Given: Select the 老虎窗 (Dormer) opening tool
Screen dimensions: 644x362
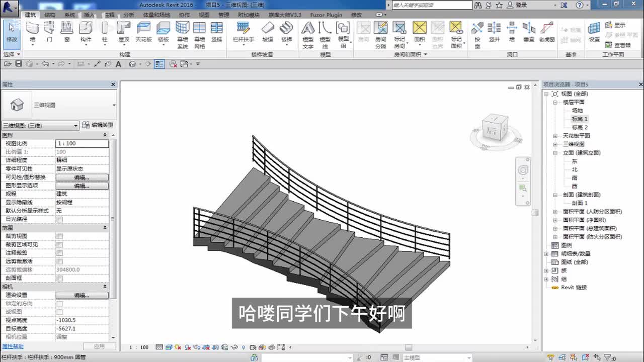Looking at the screenshot, I should pos(547,32).
